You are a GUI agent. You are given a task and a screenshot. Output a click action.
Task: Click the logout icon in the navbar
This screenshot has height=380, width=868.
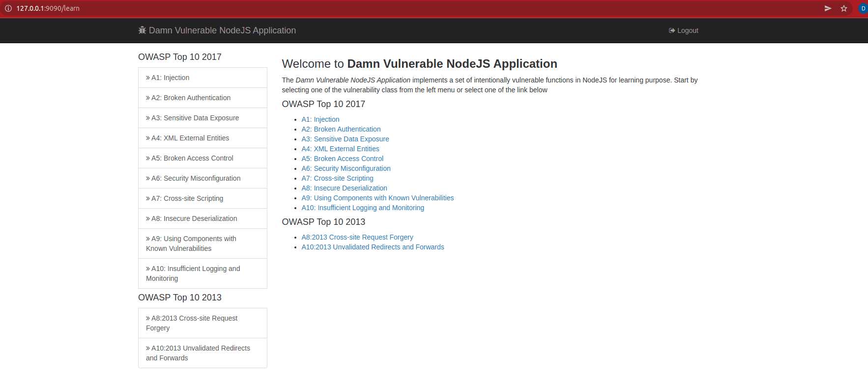672,30
